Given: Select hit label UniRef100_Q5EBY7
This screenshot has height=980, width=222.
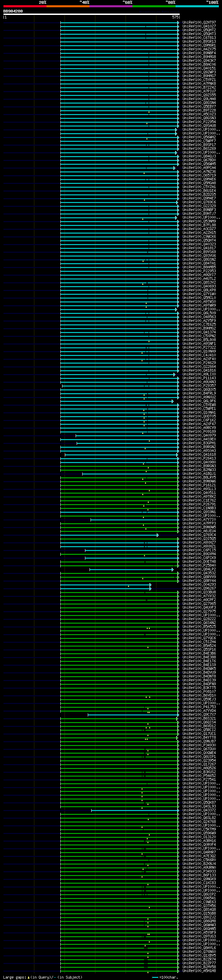Looking at the screenshot, I should tap(199, 106).
